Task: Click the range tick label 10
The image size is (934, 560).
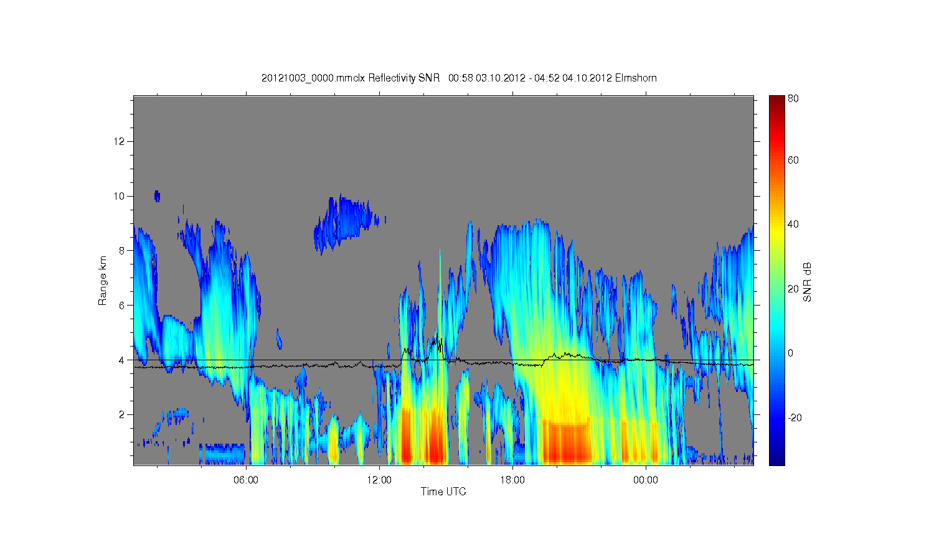Action: [x=120, y=196]
